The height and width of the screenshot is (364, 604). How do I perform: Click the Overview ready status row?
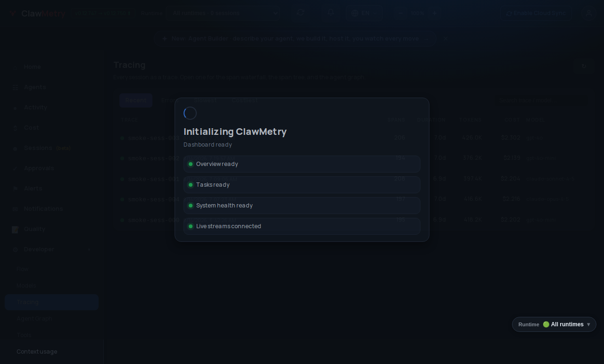coord(302,164)
